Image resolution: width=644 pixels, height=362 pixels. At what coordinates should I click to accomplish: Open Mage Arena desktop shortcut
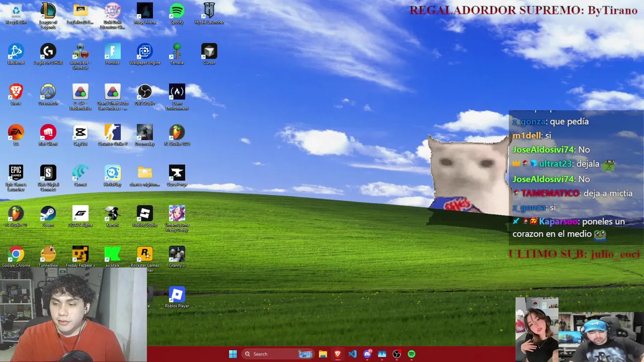145,14
